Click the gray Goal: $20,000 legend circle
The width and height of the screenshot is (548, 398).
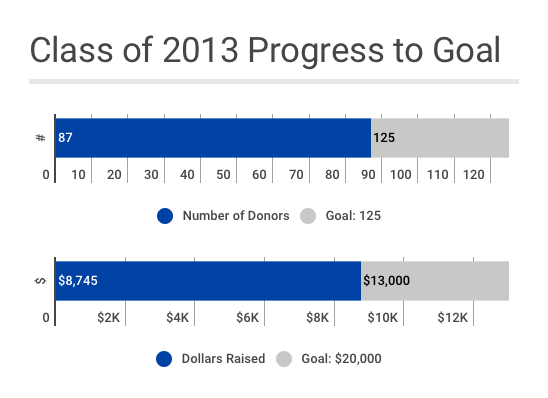284,359
